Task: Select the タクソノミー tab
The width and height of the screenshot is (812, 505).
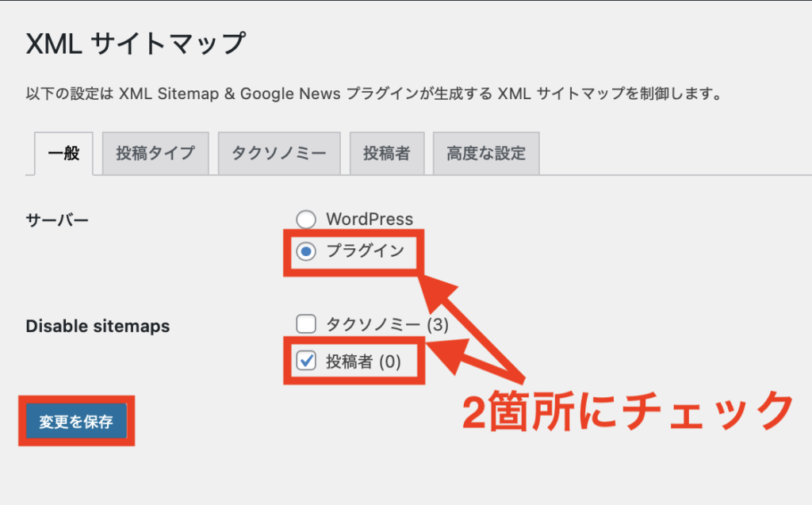Action: [x=279, y=153]
